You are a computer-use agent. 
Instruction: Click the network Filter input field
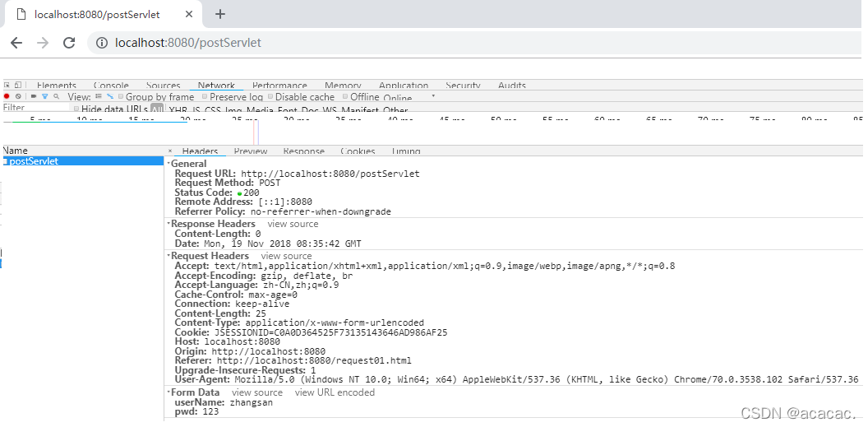[x=36, y=108]
